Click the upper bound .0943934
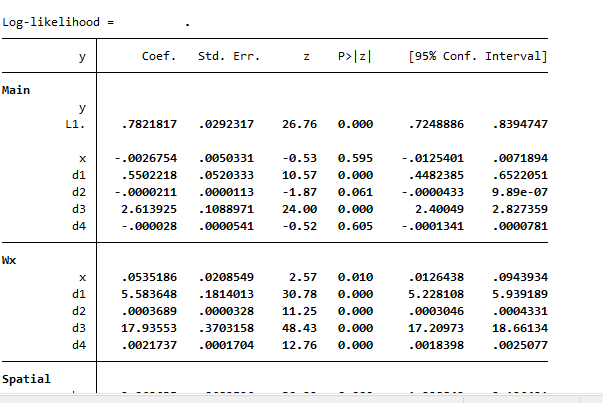The image size is (603, 403). (x=520, y=277)
